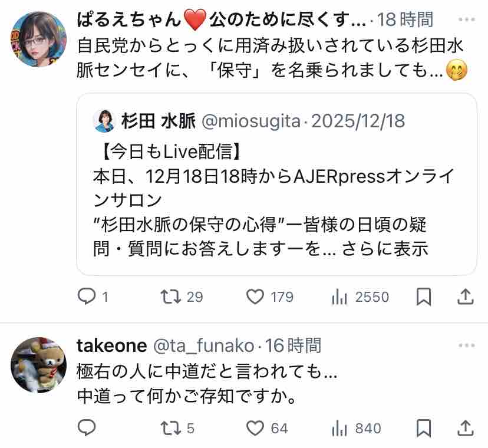View analytics showing 2550 views
Screen dimensions: 488x448
click(340, 297)
